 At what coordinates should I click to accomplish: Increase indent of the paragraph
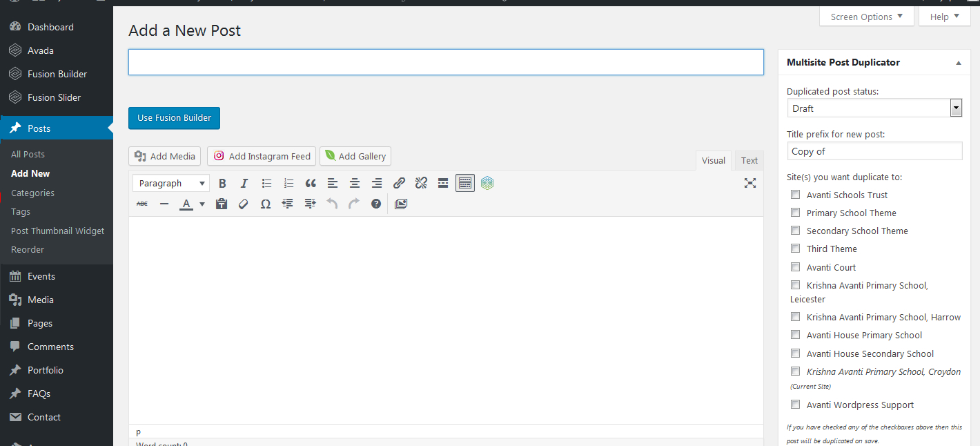coord(310,204)
